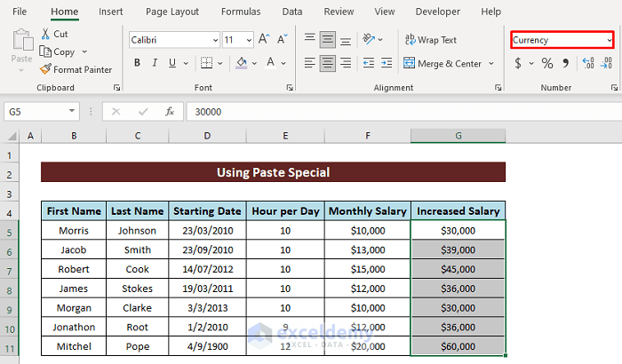This screenshot has width=622, height=364.
Task: Click the Fill Color bucket swatch
Action: coord(241,63)
